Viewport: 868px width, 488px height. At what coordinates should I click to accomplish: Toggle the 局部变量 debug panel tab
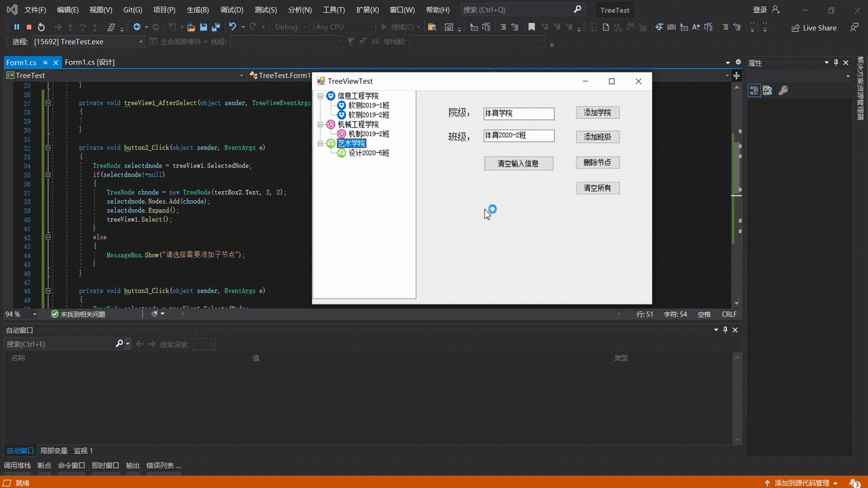pos(54,450)
